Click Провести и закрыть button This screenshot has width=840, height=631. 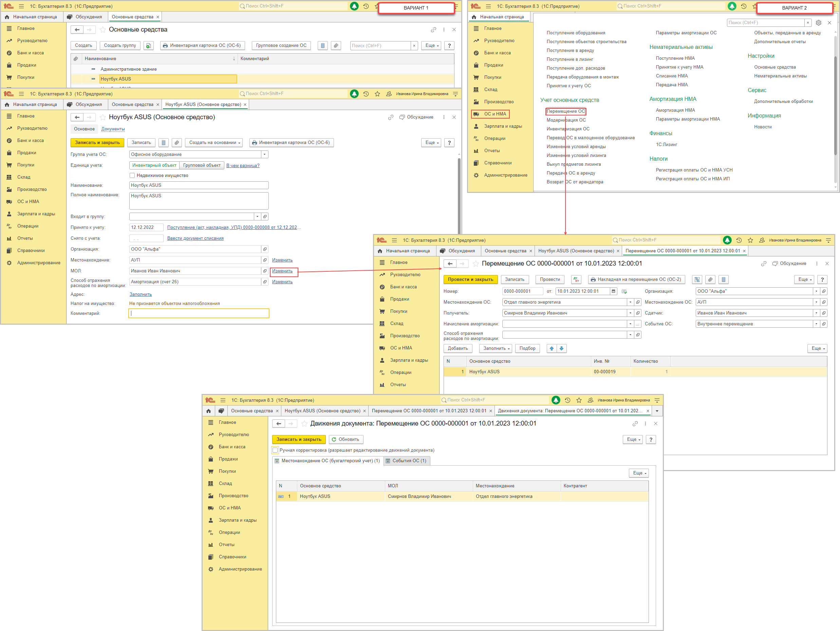pyautogui.click(x=470, y=280)
